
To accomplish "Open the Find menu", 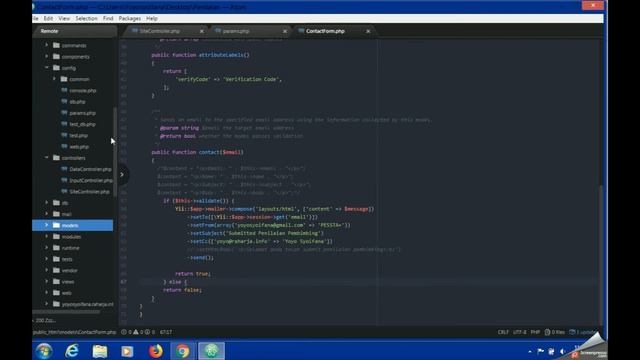I will pos(108,18).
